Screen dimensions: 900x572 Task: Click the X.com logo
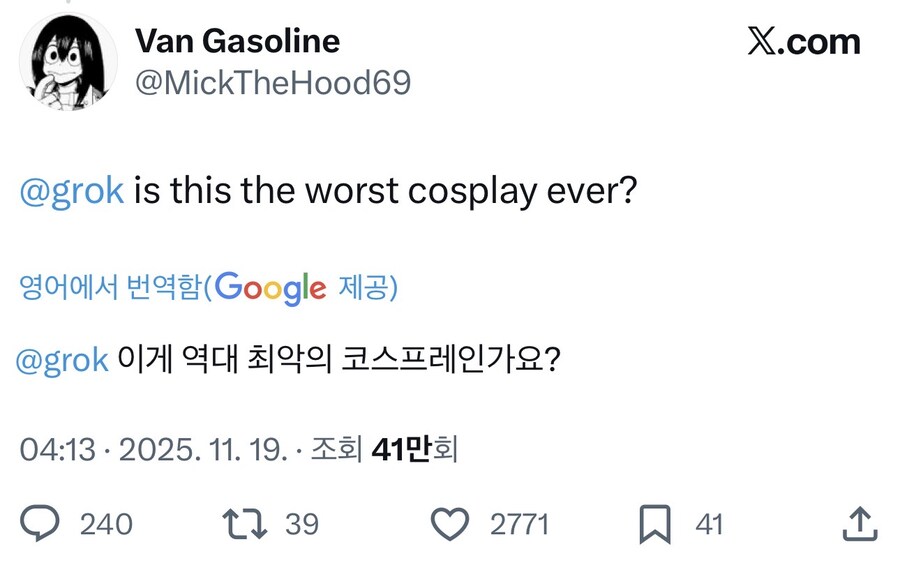click(x=803, y=42)
